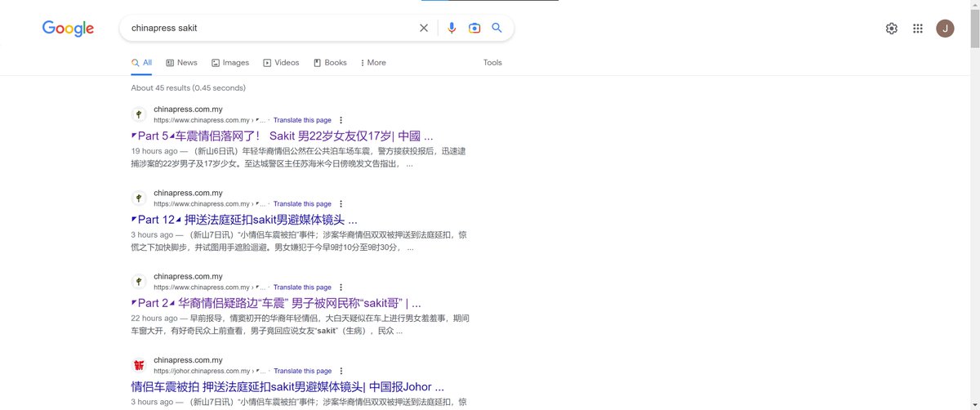Click the site favicon of Part 2 result
Screen dimensions: 980x410
140,282
